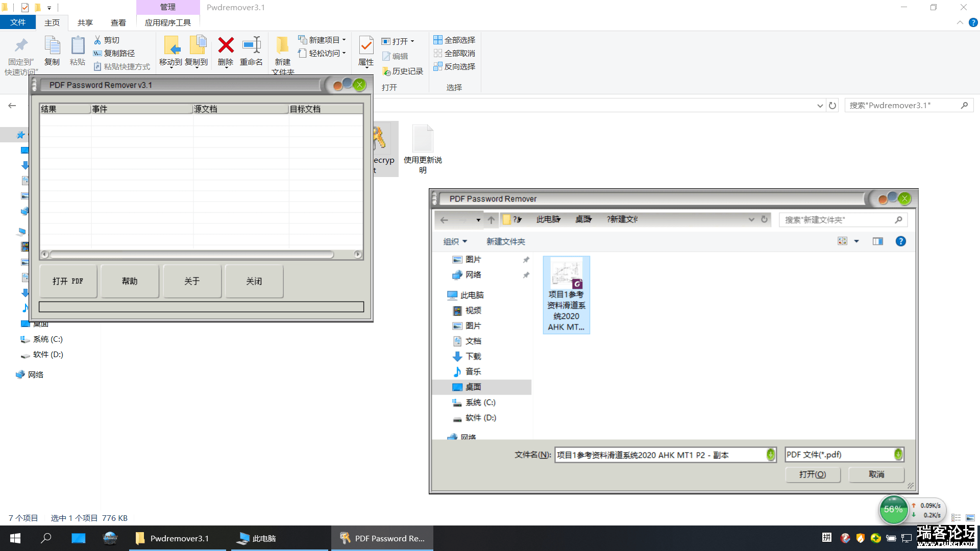This screenshot has height=551, width=980.
Task: Open taskbar search magnifier
Action: (x=46, y=538)
